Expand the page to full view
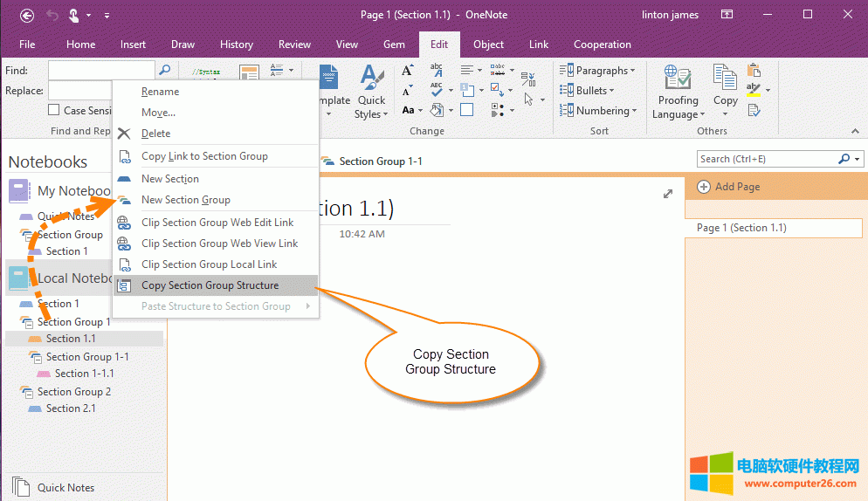Screen dimensions: 868x501 click(x=668, y=194)
